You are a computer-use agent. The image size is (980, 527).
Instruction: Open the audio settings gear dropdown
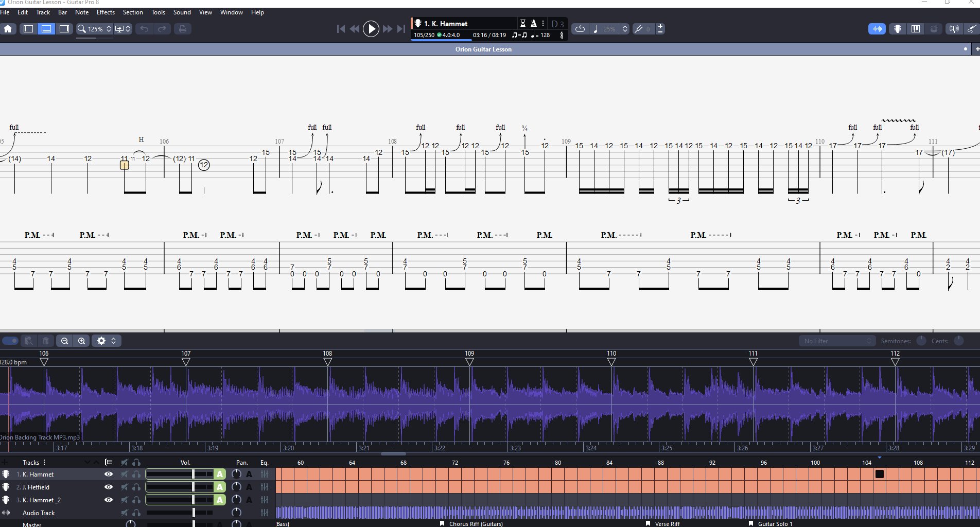click(x=107, y=341)
